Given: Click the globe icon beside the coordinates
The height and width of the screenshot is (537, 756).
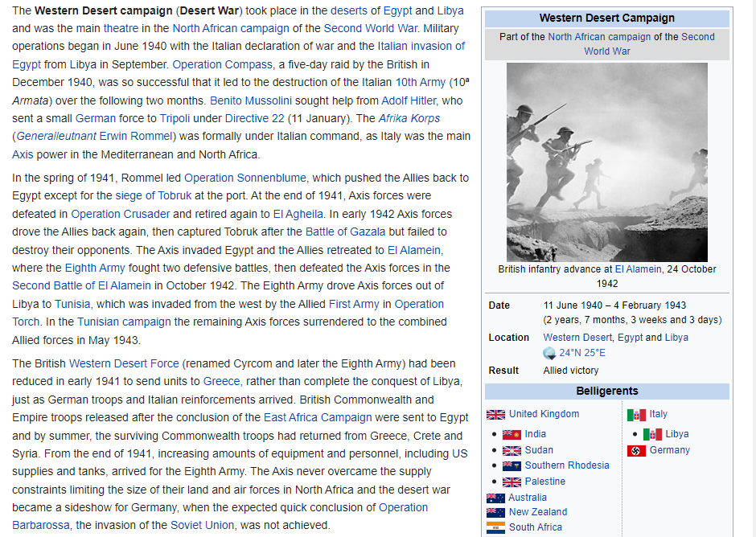Looking at the screenshot, I should click(x=550, y=353).
